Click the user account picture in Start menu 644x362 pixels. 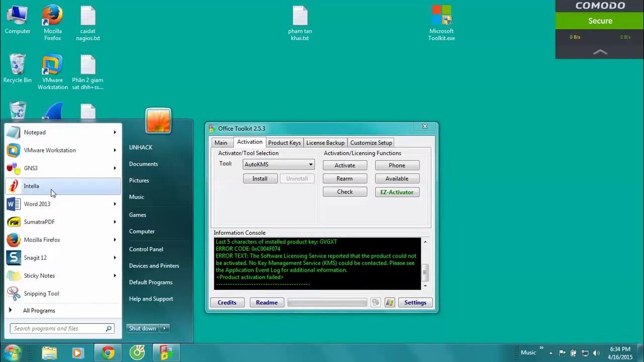158,121
